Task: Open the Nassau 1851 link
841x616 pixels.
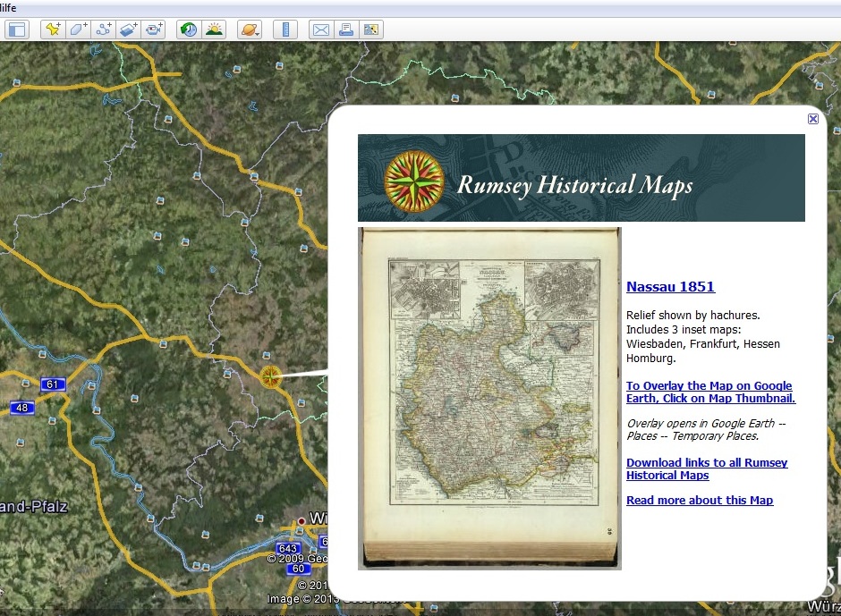Action: point(670,287)
